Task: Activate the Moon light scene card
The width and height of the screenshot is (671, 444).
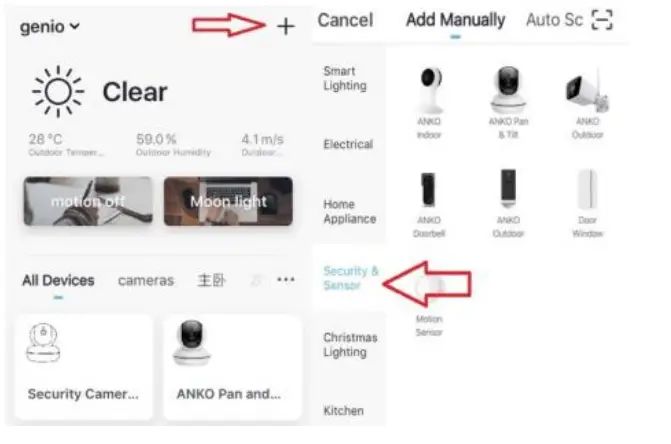Action: point(228,201)
